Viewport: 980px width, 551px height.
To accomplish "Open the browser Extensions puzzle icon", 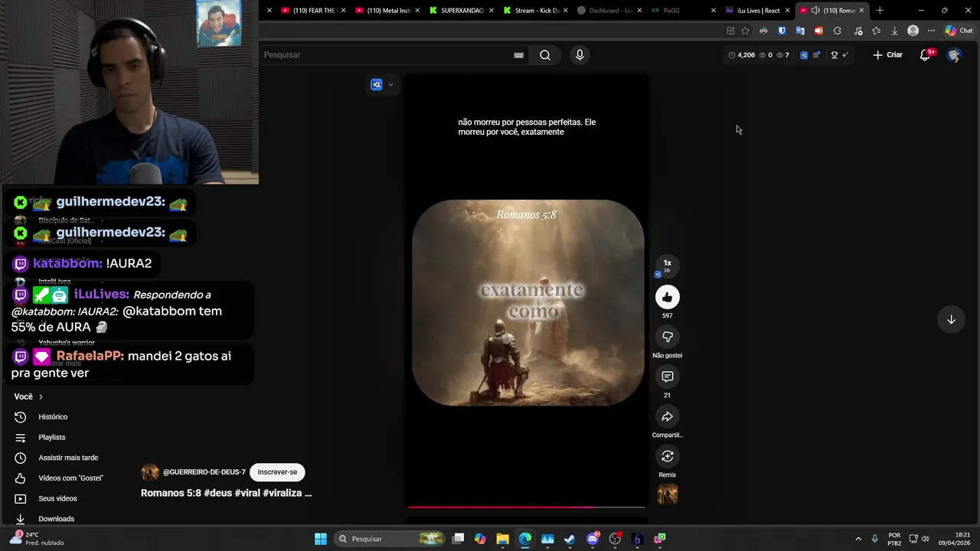I will [x=837, y=31].
